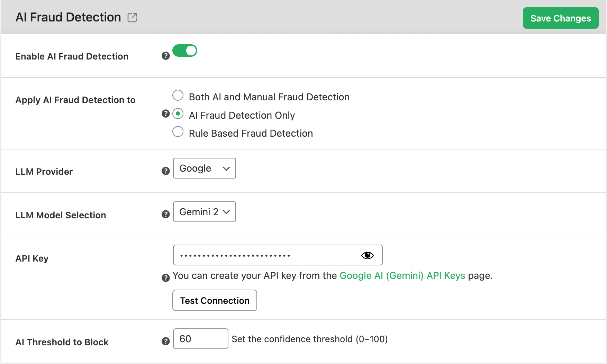Click the Save Changes button
The height and width of the screenshot is (364, 607).
coord(560,18)
